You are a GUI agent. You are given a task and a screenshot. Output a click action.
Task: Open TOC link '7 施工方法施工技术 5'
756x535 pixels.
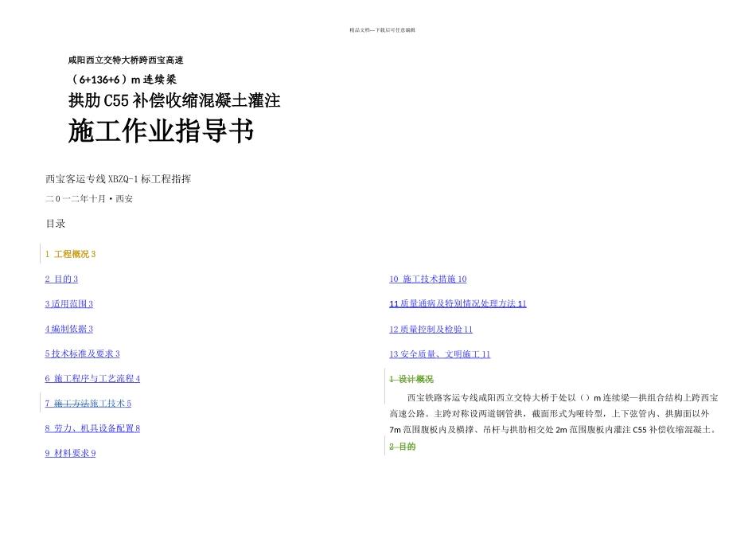88,404
